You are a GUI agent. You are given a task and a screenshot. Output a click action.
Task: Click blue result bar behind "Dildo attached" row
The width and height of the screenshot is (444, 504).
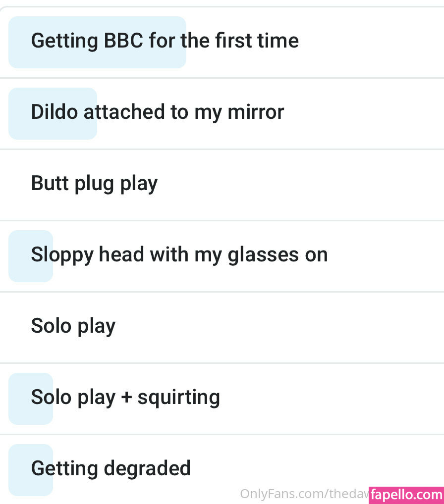53,113
